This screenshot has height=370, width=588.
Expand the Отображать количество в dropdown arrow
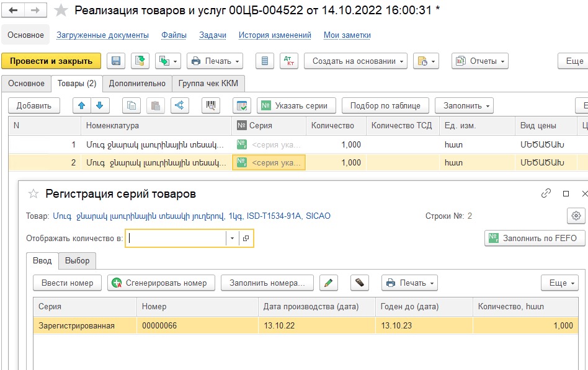tap(232, 239)
